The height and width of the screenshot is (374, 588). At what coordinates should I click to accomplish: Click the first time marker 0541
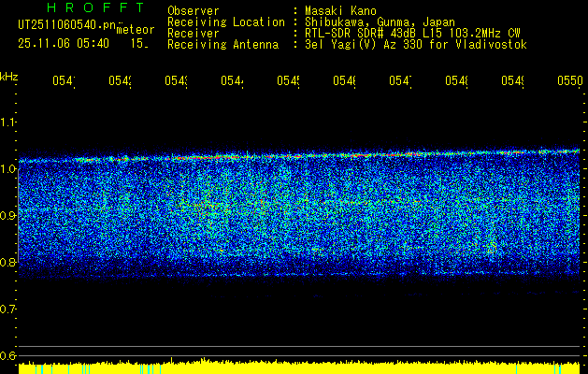[64, 80]
